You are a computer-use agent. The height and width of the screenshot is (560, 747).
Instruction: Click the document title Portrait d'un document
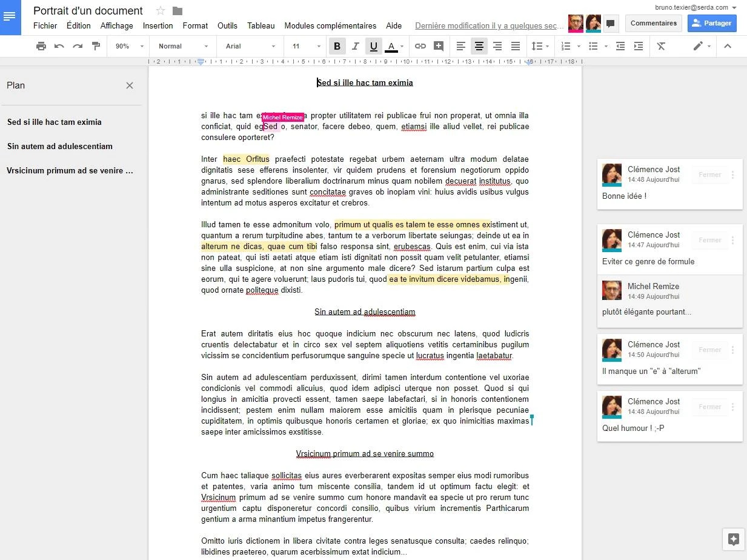point(88,11)
